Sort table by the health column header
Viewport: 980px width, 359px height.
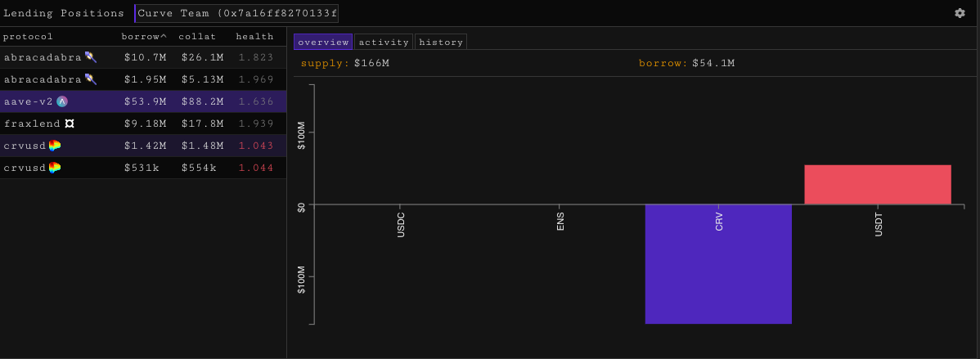254,37
